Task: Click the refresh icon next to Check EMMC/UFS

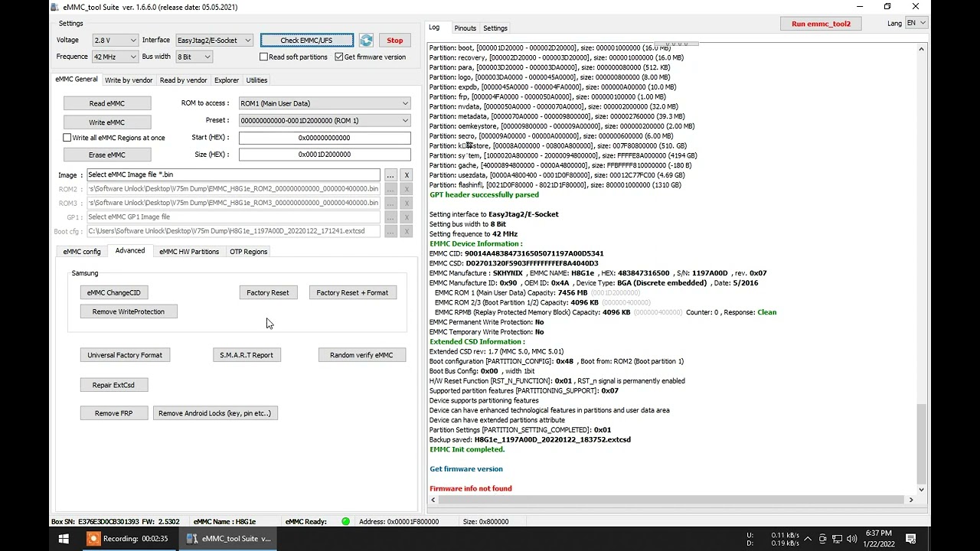Action: click(366, 41)
